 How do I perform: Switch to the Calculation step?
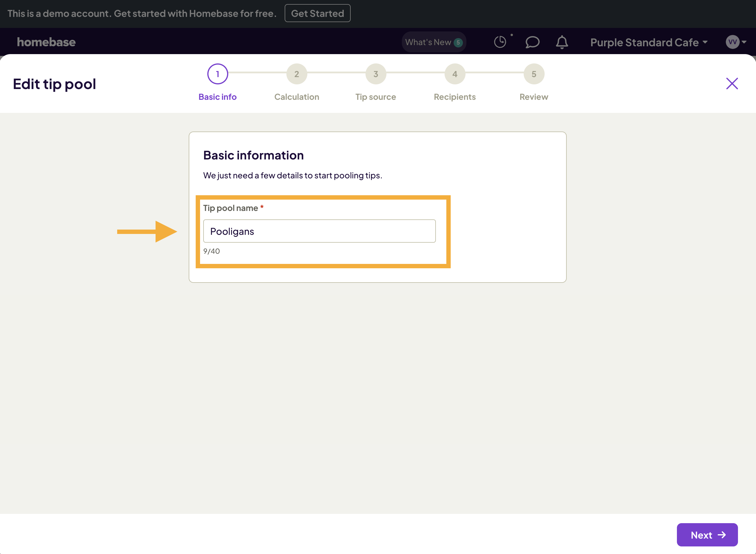297,74
